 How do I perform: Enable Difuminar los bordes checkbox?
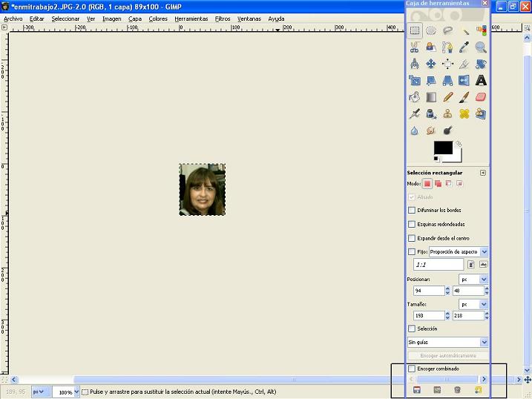tap(412, 210)
